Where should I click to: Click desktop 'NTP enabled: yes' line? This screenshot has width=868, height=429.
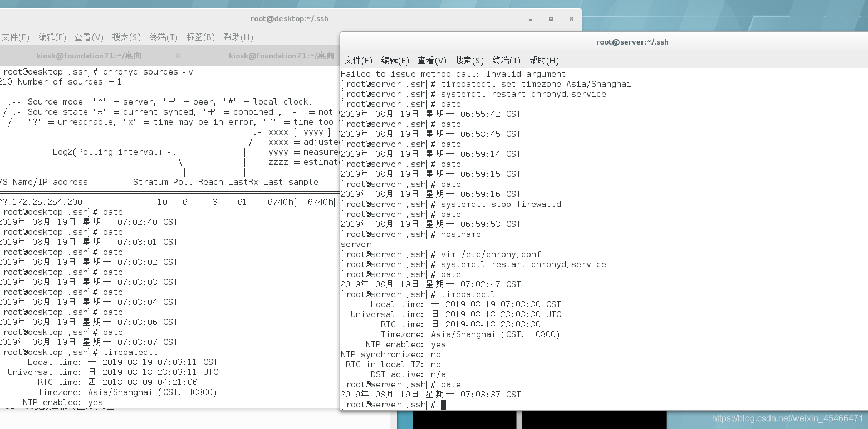pos(63,402)
